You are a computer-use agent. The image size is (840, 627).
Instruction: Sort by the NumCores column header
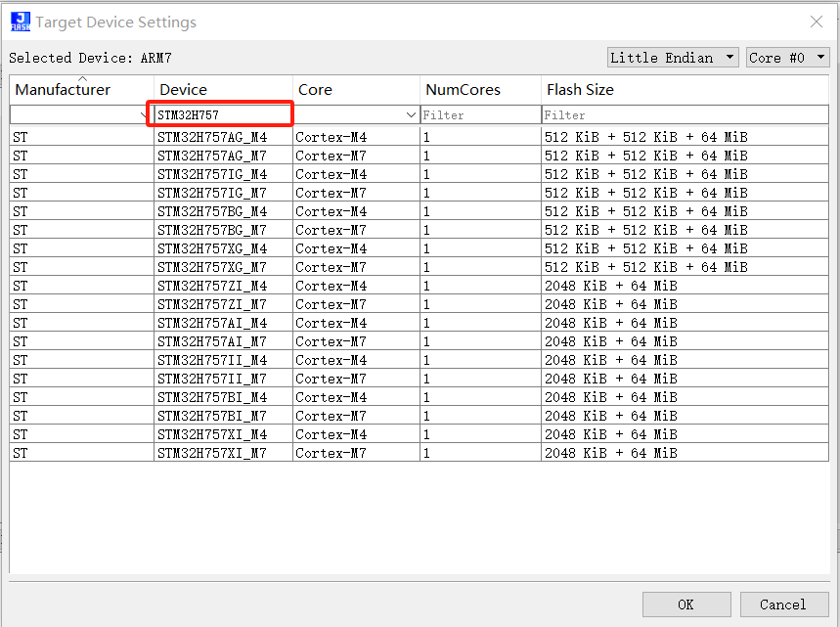(x=480, y=89)
